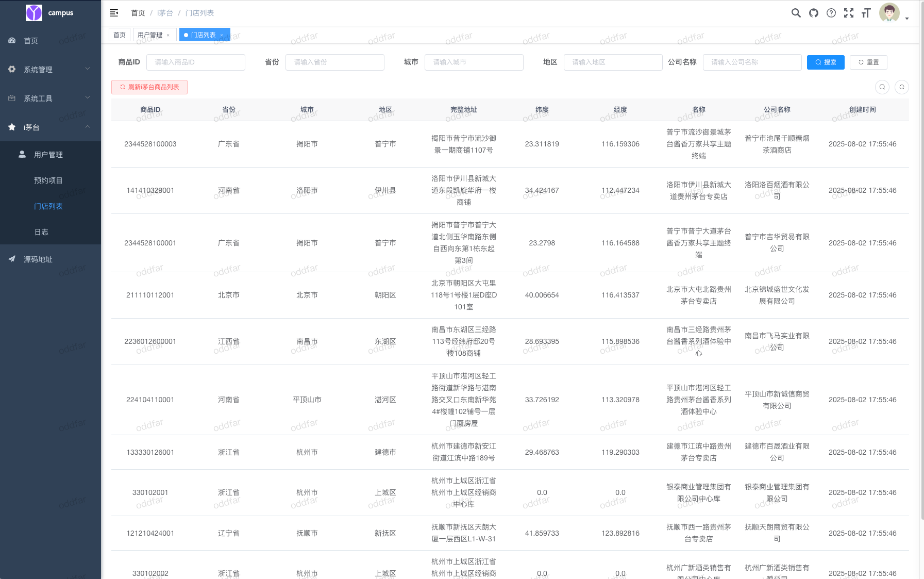Screen dimensions: 924x579
Task: Select product ID 211110112001 cell
Action: 150,295
